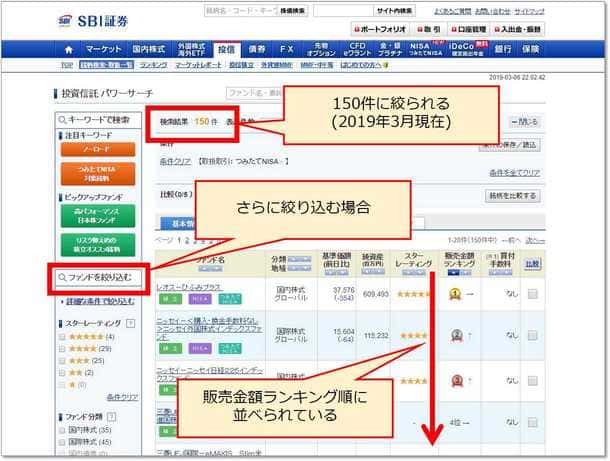Viewport: 610px width, 461px height.
Task: Sort by ファンド名 column arrows
Action: [210, 269]
